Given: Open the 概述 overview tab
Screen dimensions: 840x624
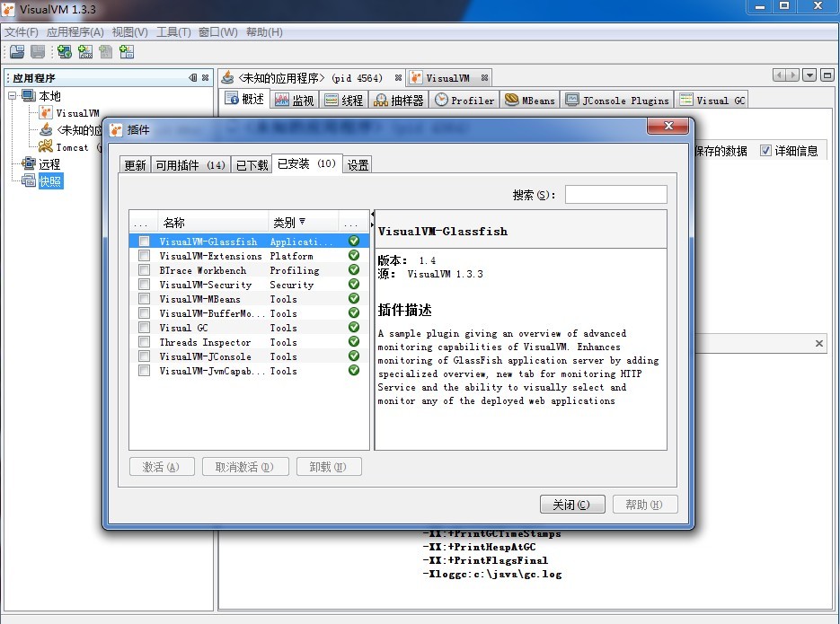Looking at the screenshot, I should click(x=246, y=99).
